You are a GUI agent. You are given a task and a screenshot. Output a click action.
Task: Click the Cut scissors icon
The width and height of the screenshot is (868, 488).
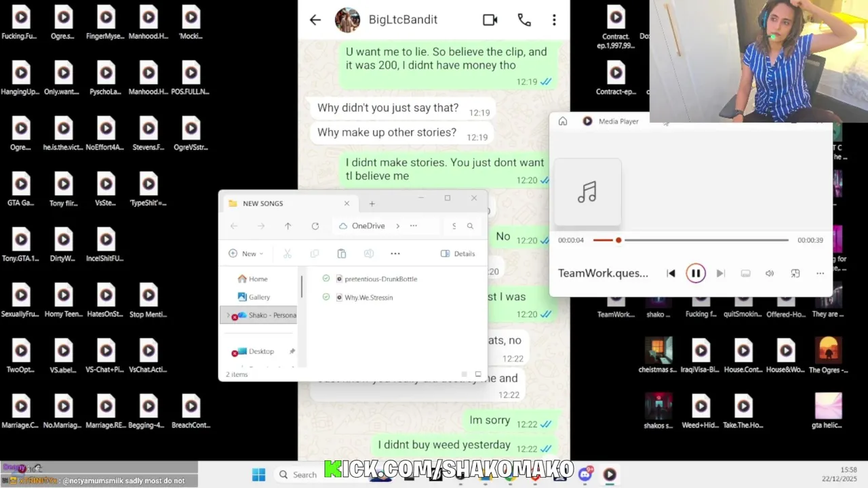pyautogui.click(x=288, y=253)
